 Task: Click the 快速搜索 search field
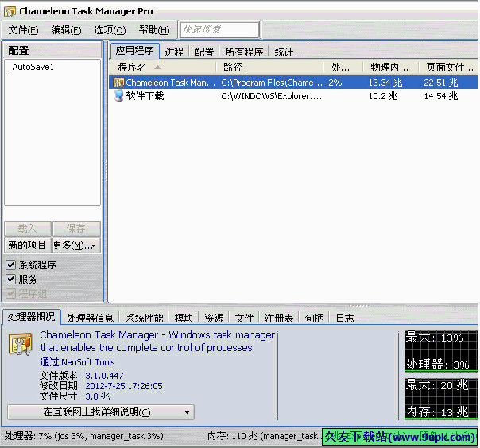[220, 29]
